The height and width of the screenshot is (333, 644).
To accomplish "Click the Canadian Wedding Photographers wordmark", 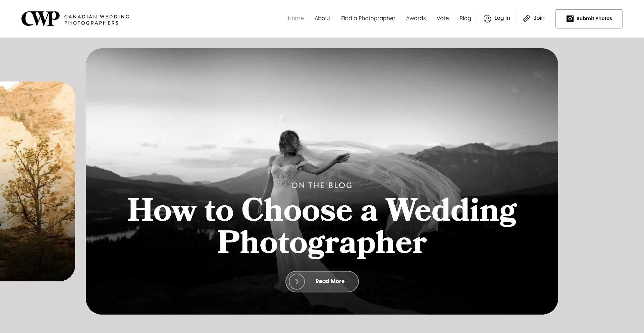I will pos(97,20).
